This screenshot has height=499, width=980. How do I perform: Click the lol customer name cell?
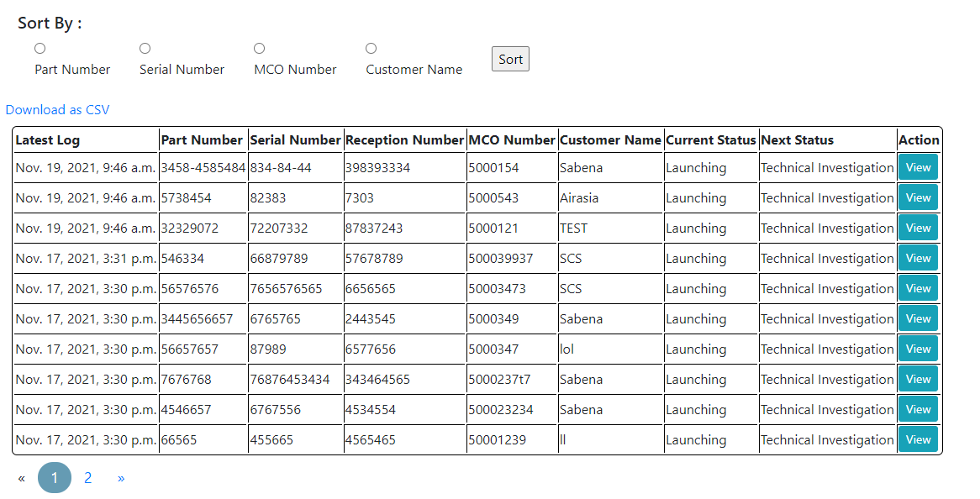pyautogui.click(x=611, y=349)
